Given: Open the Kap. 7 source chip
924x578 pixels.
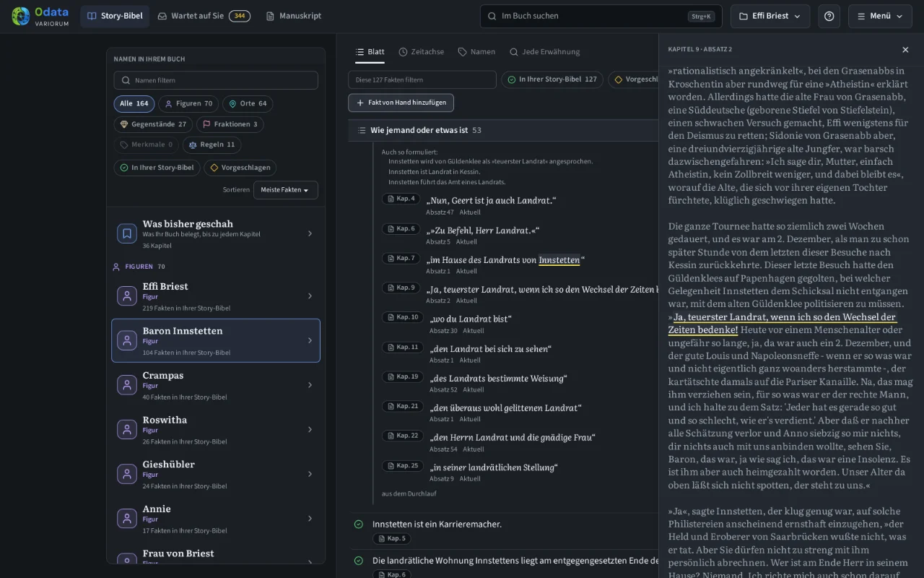Looking at the screenshot, I should (x=401, y=258).
